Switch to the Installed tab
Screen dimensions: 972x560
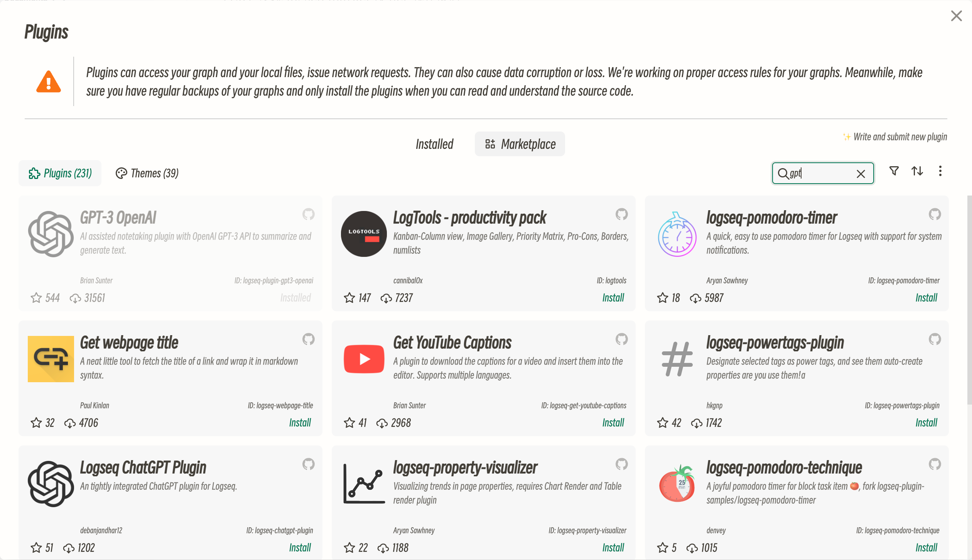click(x=434, y=144)
